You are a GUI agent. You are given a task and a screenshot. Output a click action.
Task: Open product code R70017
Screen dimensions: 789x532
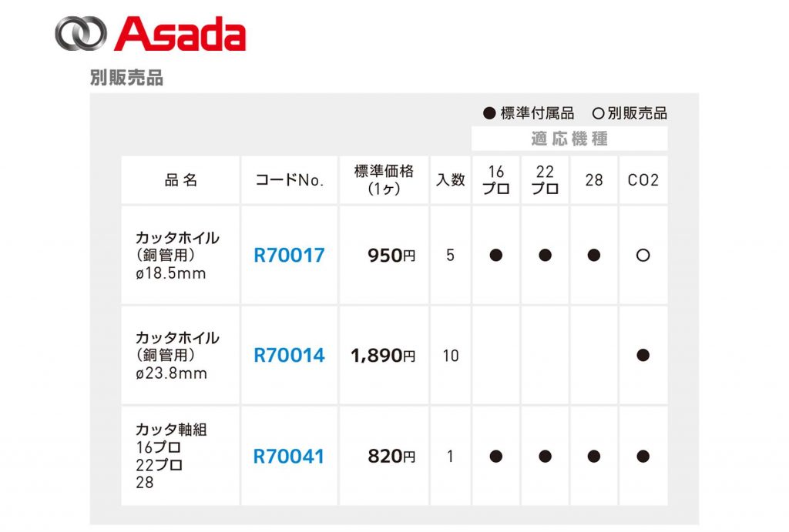pyautogui.click(x=289, y=256)
